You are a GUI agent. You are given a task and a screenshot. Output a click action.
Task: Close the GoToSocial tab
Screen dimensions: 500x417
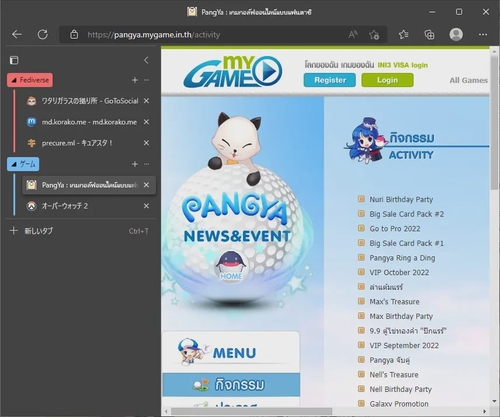[146, 101]
